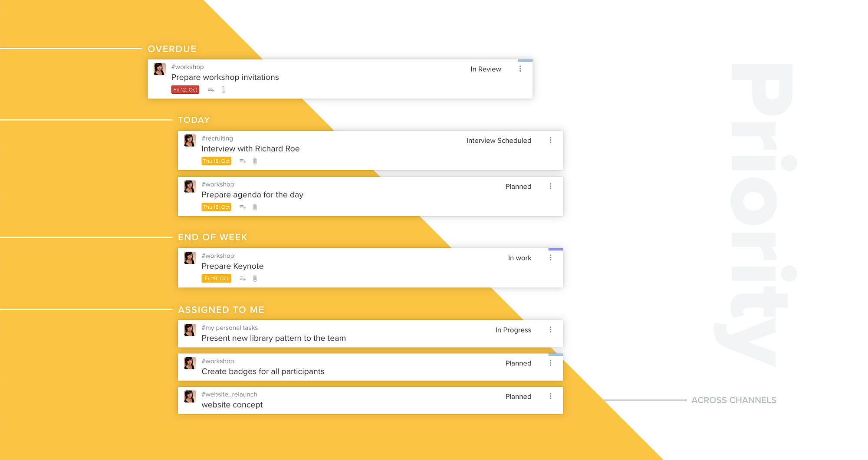Open more options for website concept task
The image size is (868, 460).
550,397
